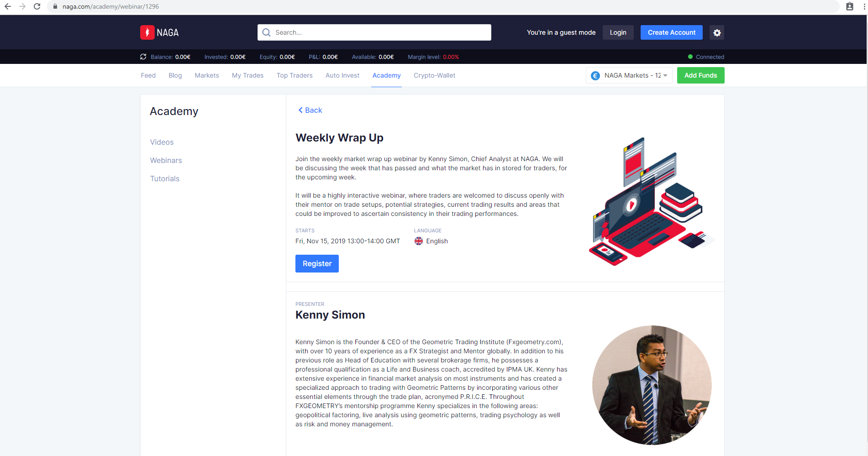
Task: Click the Balance 0.00€ value
Action: (x=183, y=57)
